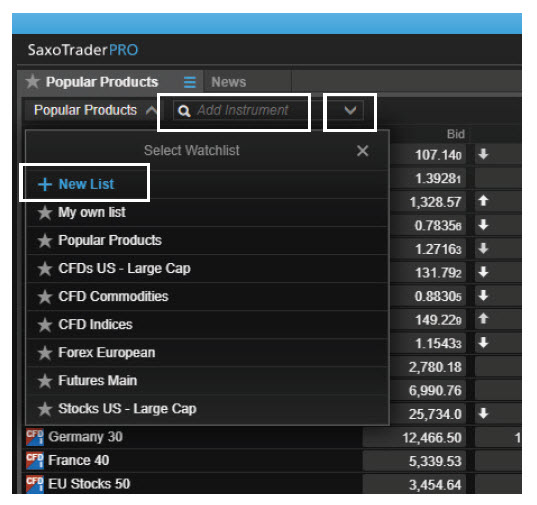The image size is (537, 505).
Task: Click the star next to CFDs US - Large Cap
Action: (45, 269)
